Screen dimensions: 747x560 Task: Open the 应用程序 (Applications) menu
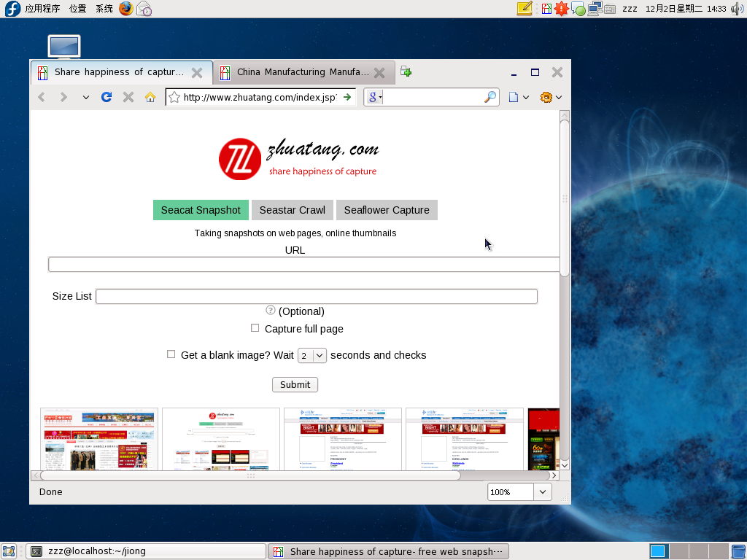click(42, 9)
